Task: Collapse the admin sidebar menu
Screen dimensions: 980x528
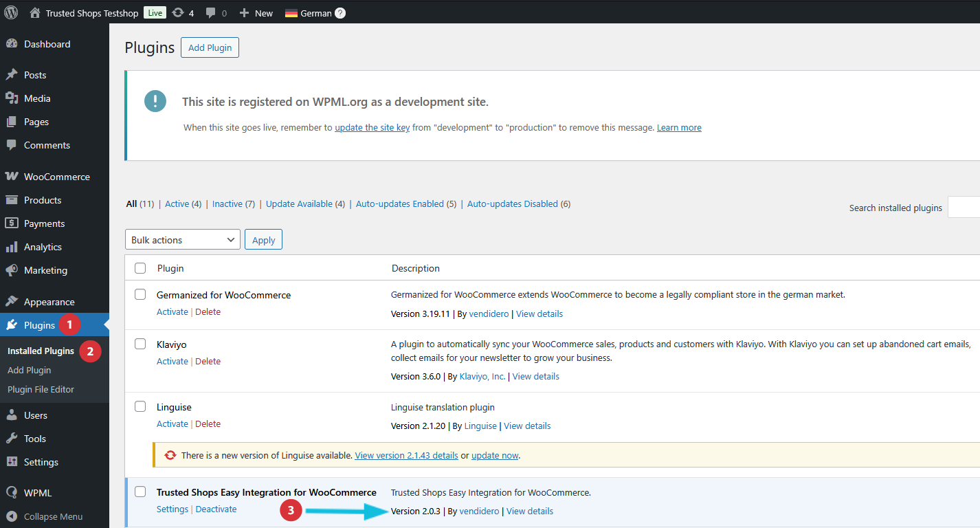Action: coord(12,516)
